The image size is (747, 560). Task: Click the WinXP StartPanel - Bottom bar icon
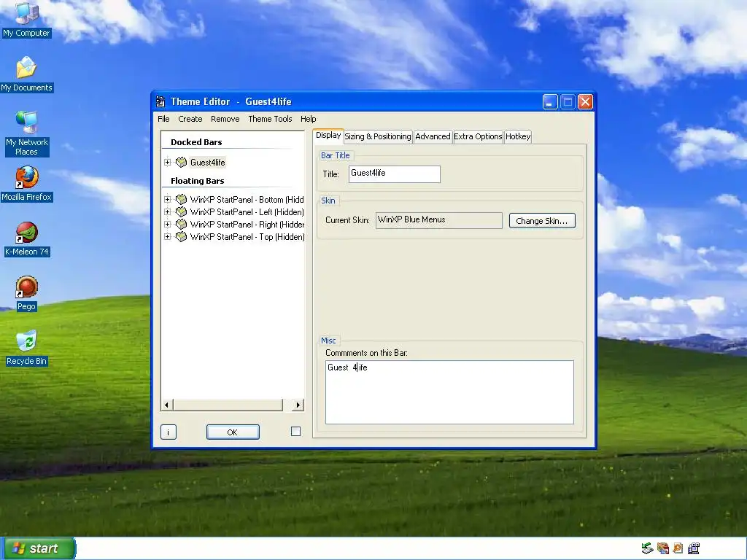pyautogui.click(x=181, y=200)
